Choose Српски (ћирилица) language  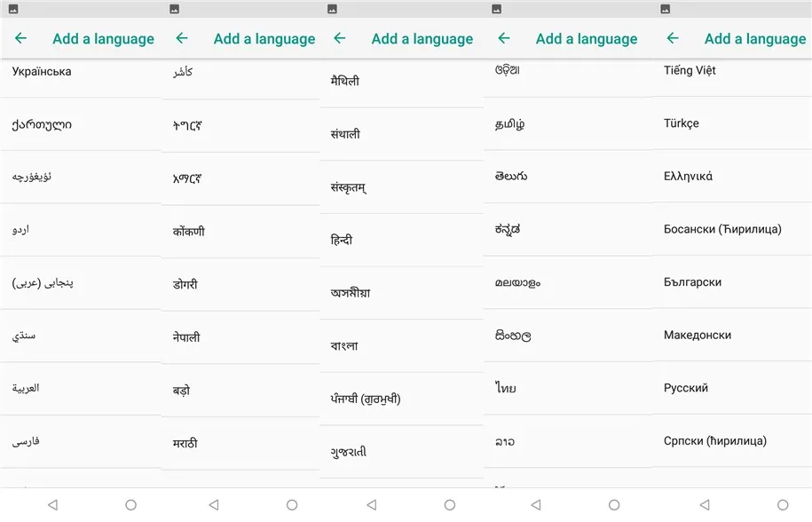pos(731,440)
